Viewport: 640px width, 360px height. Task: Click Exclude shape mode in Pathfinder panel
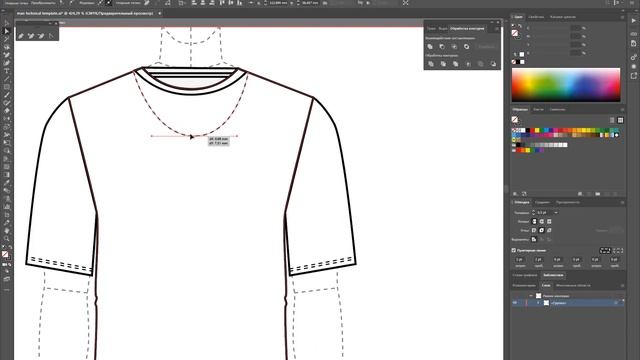coord(467,47)
